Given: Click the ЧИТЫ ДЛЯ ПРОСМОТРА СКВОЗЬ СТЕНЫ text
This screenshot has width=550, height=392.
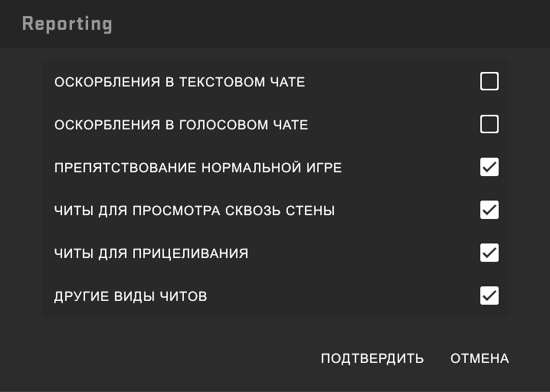Looking at the screenshot, I should click(x=195, y=211).
